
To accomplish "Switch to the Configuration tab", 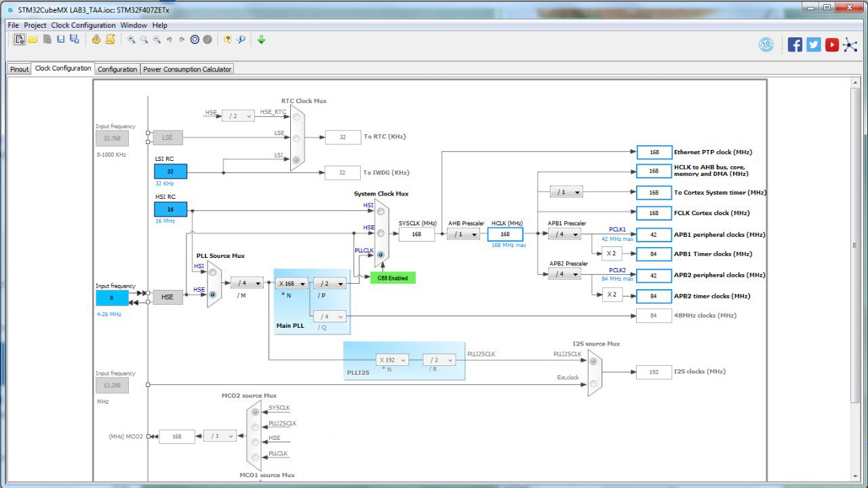I will tap(117, 69).
